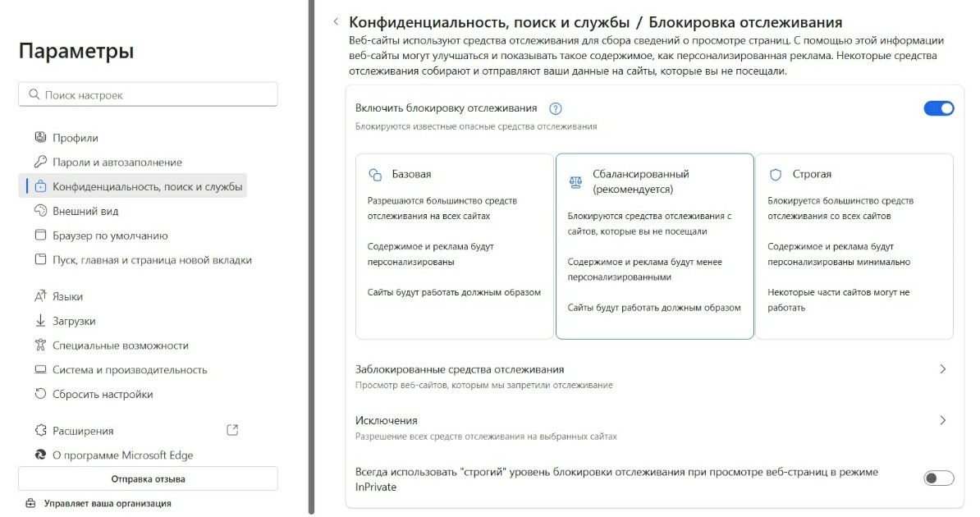Screen dimensions: 980x517
Task: Click the external link icon beside Расширения
Action: 232,430
